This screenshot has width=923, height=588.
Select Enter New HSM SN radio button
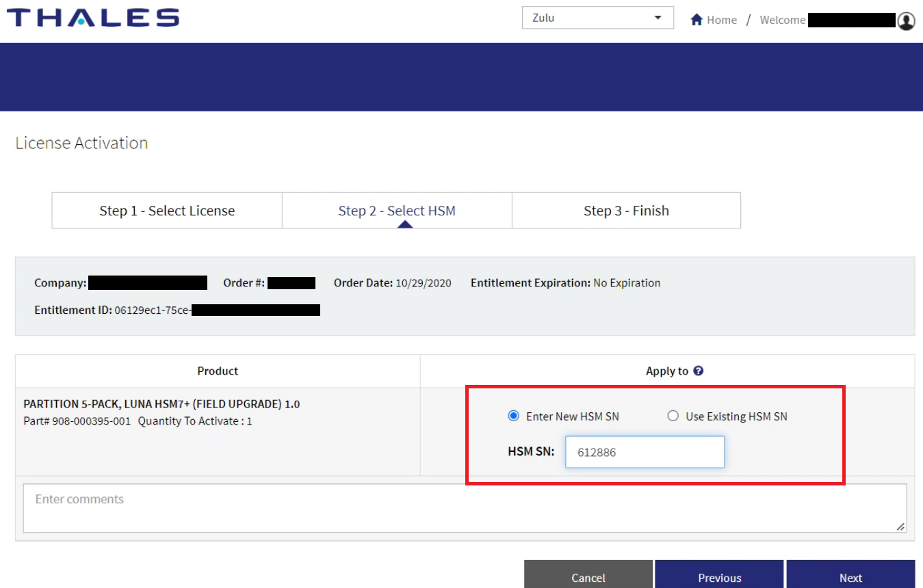point(513,416)
